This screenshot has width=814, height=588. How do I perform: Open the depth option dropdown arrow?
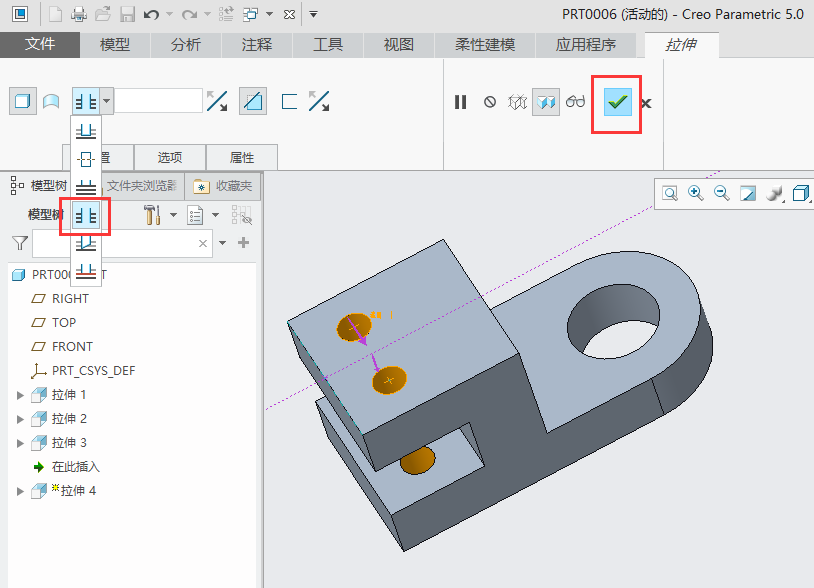(107, 101)
